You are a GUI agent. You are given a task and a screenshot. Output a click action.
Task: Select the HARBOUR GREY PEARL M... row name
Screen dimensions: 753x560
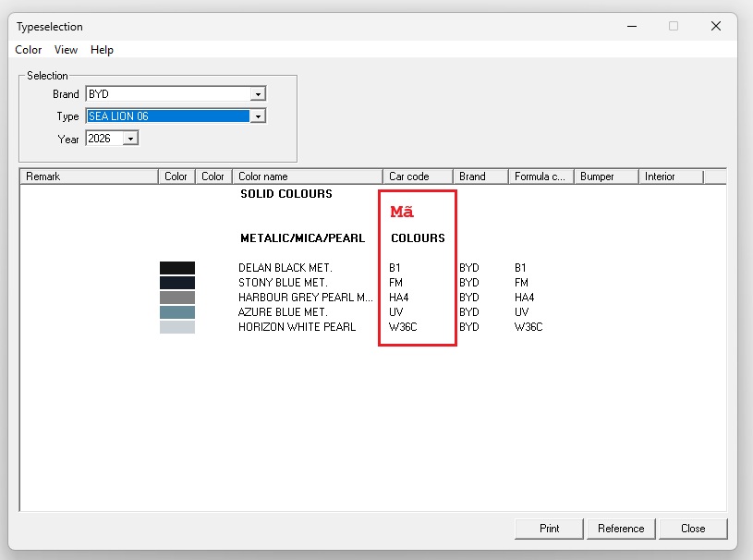(x=306, y=298)
